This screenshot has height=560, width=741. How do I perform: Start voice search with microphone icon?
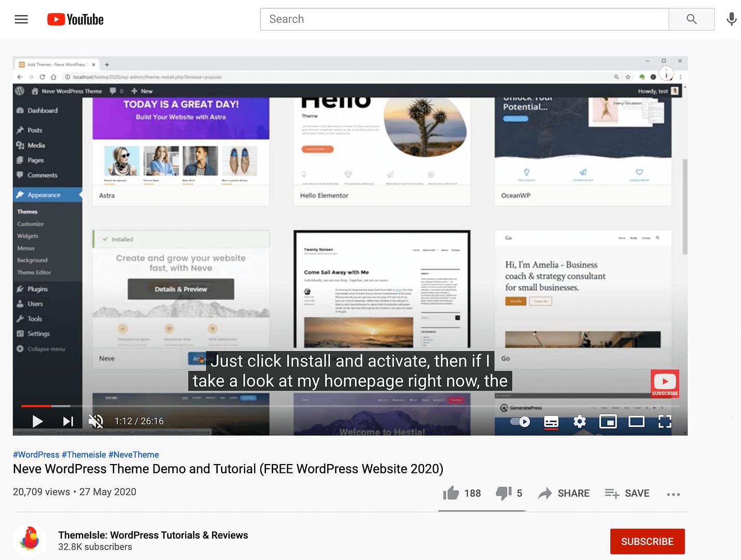click(731, 19)
